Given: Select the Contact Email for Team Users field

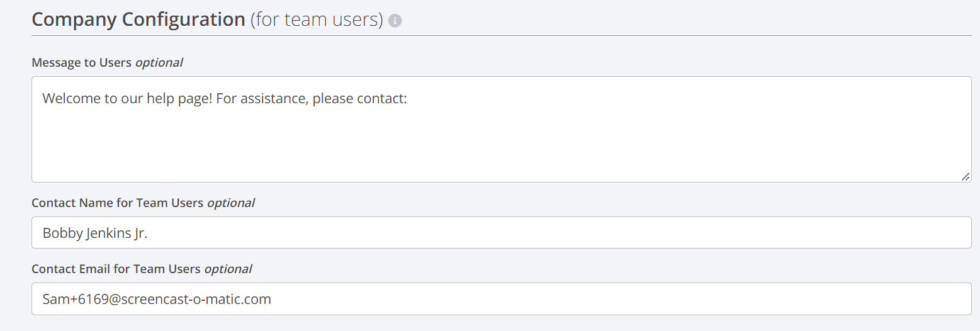Looking at the screenshot, I should (502, 299).
